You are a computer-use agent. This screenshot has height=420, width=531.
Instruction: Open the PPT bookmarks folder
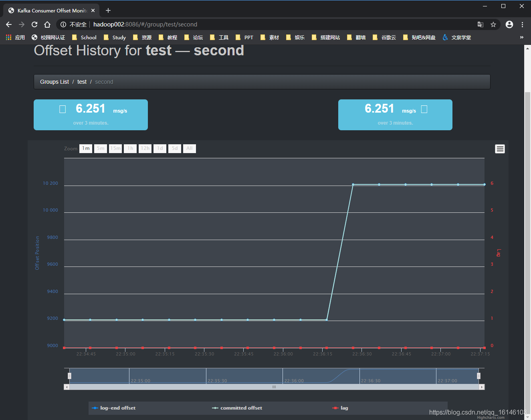point(244,37)
